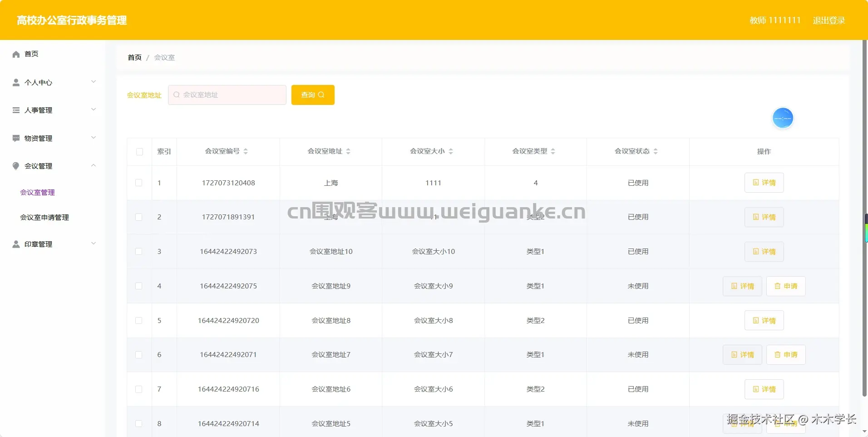The width and height of the screenshot is (868, 437).
Task: Click the user icon beside 印章管理
Action: pyautogui.click(x=16, y=244)
